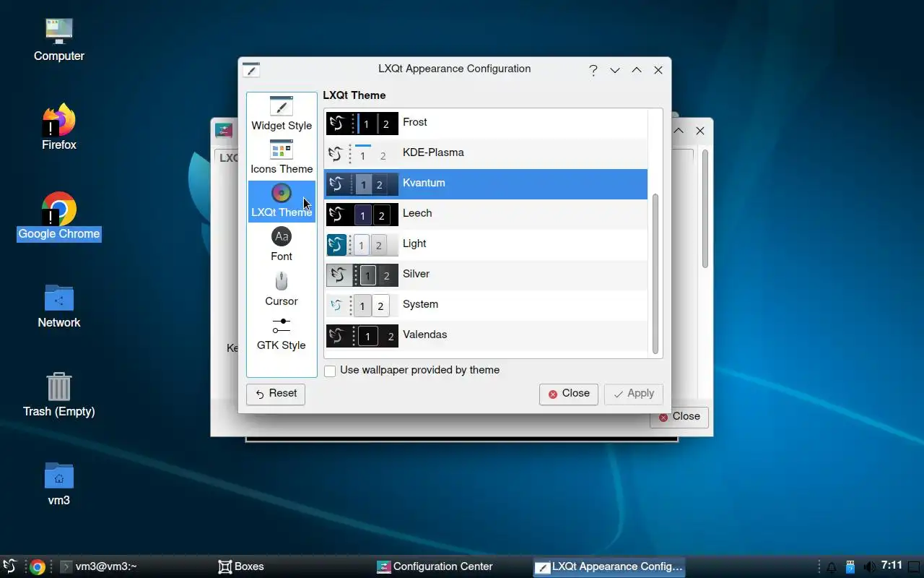Image resolution: width=924 pixels, height=578 pixels.
Task: Click the Configuration Center window scrollbar
Action: coord(705,210)
